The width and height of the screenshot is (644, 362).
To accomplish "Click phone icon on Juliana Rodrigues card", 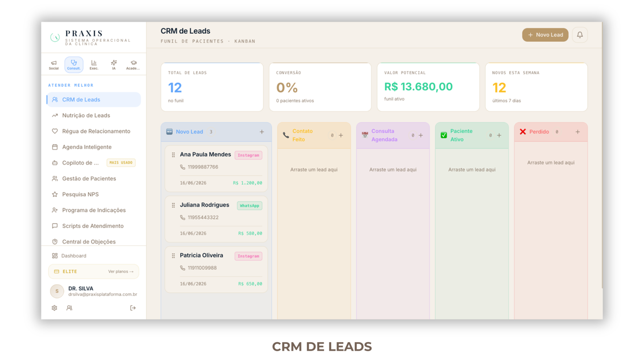I will click(x=182, y=218).
